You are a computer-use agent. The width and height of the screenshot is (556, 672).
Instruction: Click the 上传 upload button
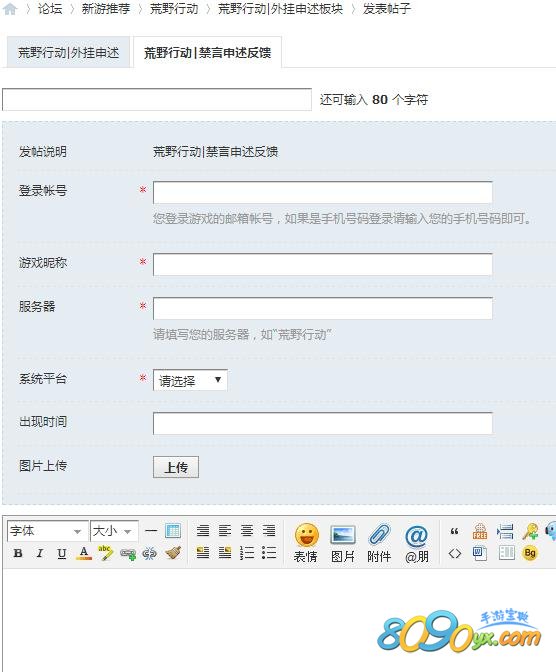coord(176,467)
